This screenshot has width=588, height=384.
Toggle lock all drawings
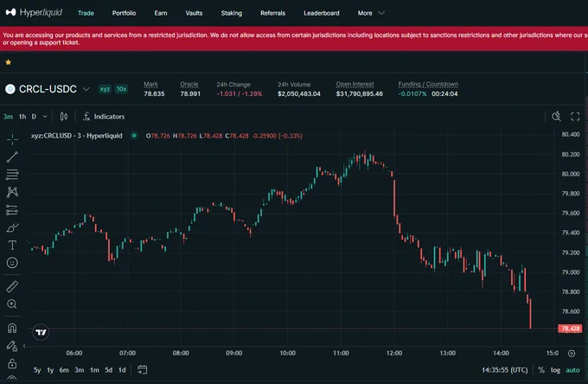tap(12, 363)
